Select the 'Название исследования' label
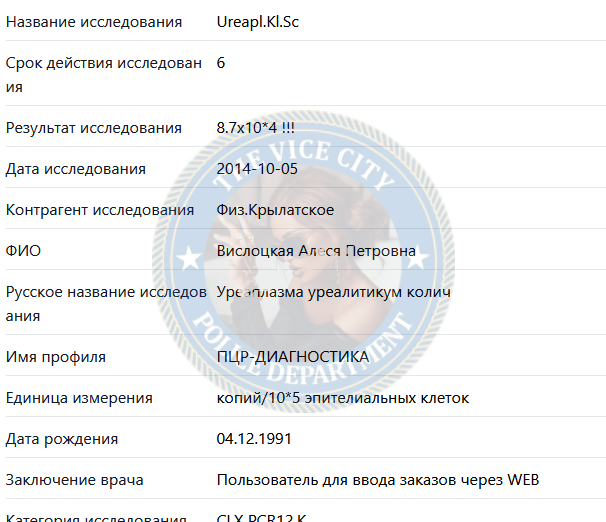 pyautogui.click(x=94, y=22)
